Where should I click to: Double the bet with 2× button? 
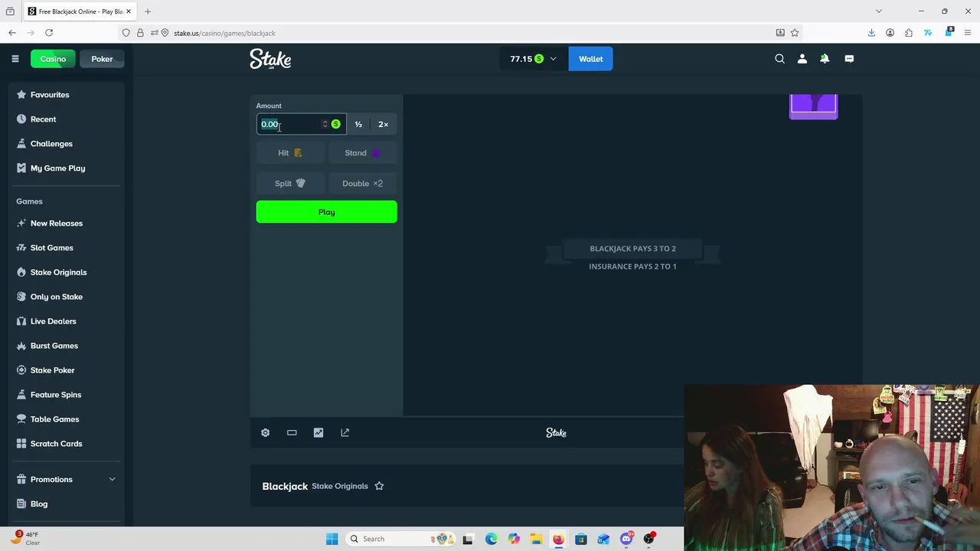point(384,124)
